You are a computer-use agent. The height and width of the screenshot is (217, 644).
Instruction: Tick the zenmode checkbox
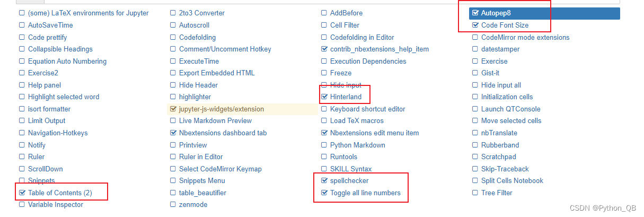click(x=173, y=204)
